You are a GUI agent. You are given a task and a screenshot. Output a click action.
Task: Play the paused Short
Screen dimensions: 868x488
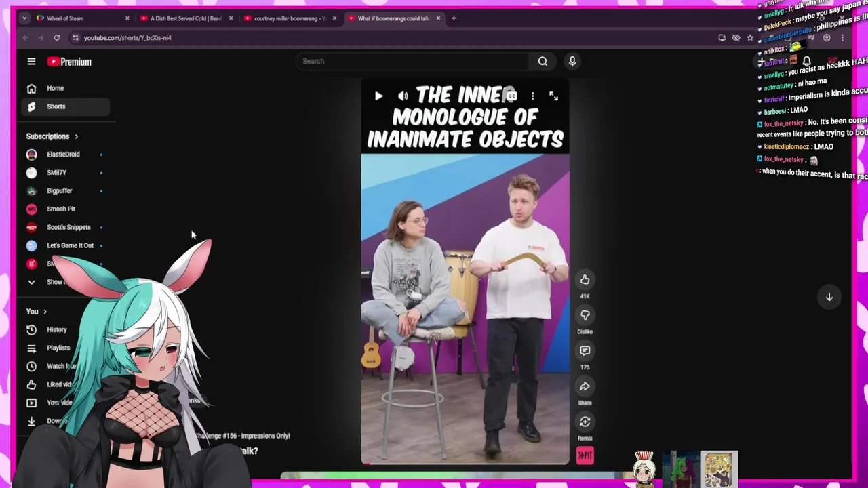(378, 96)
